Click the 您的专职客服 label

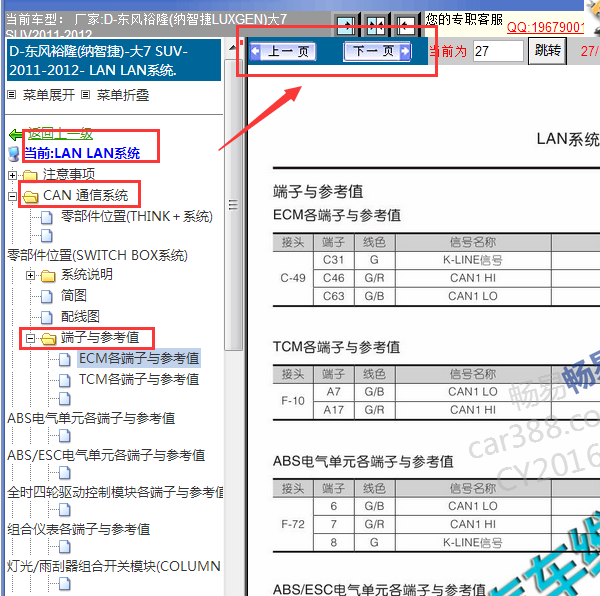click(464, 19)
